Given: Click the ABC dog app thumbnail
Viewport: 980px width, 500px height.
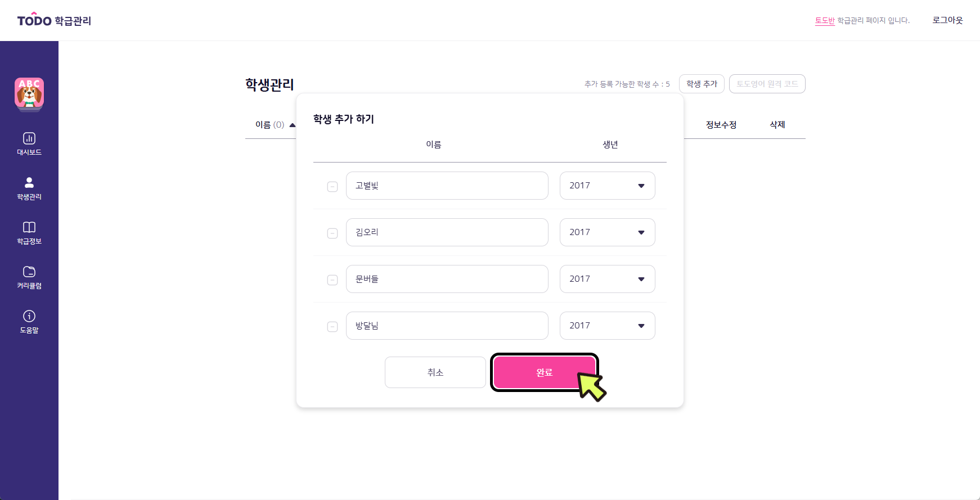Looking at the screenshot, I should 29,93.
